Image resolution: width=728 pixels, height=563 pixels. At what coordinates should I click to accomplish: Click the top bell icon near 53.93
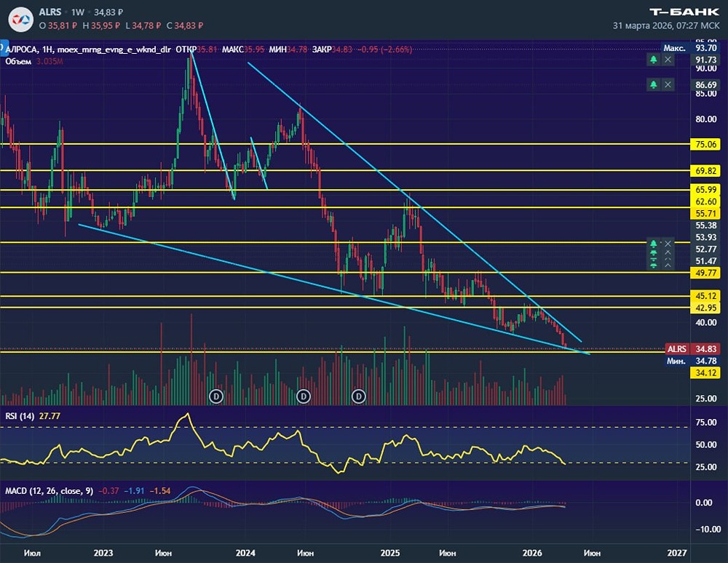(x=654, y=243)
